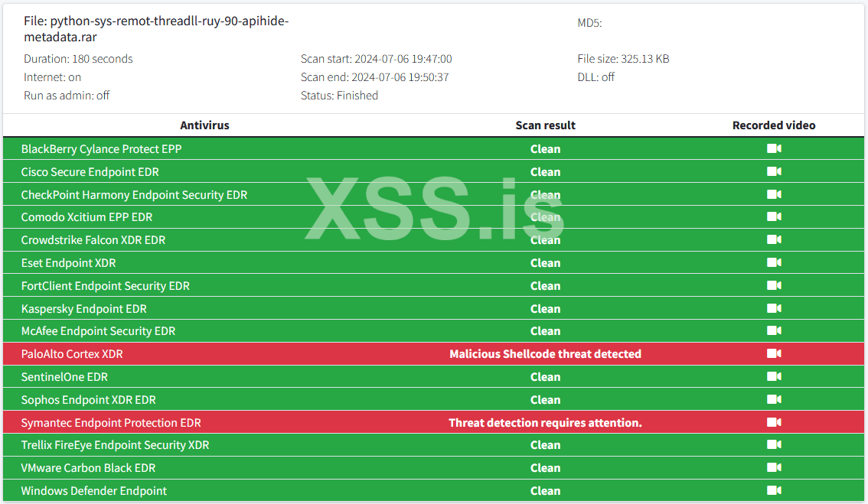The width and height of the screenshot is (868, 504).
Task: Click the Status: Finished text
Action: point(339,95)
